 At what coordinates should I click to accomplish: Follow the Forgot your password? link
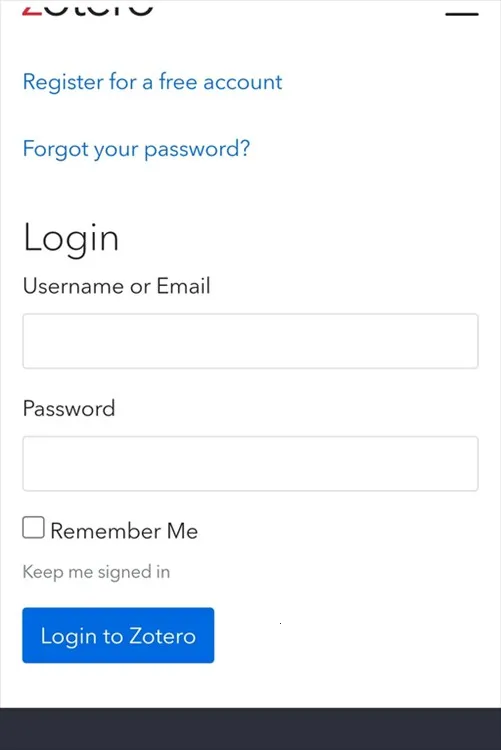pyautogui.click(x=136, y=149)
